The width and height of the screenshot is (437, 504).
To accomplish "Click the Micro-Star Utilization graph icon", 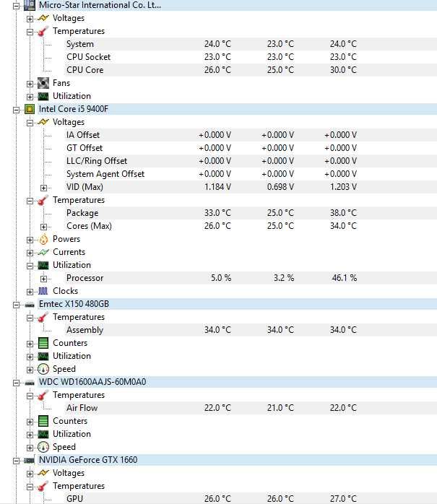I will [43, 96].
